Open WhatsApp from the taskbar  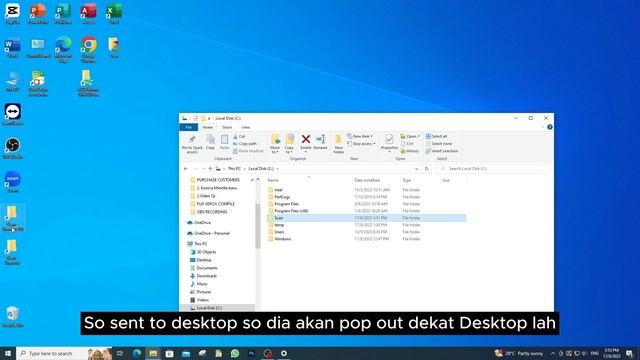click(x=235, y=353)
